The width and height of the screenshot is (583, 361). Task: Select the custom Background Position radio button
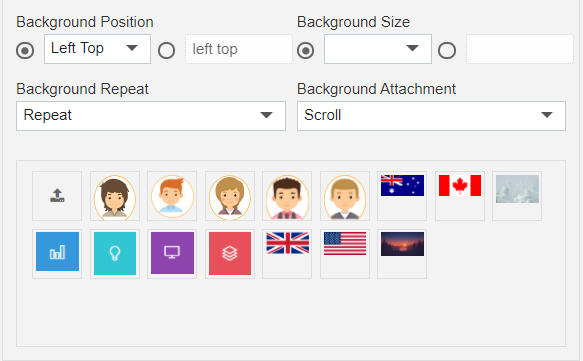pyautogui.click(x=166, y=50)
